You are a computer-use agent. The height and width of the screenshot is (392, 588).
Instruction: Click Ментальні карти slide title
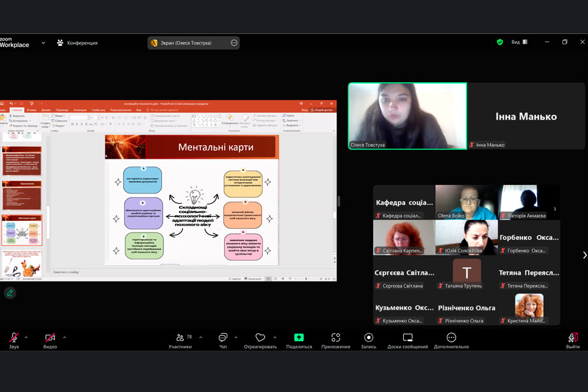(x=216, y=147)
